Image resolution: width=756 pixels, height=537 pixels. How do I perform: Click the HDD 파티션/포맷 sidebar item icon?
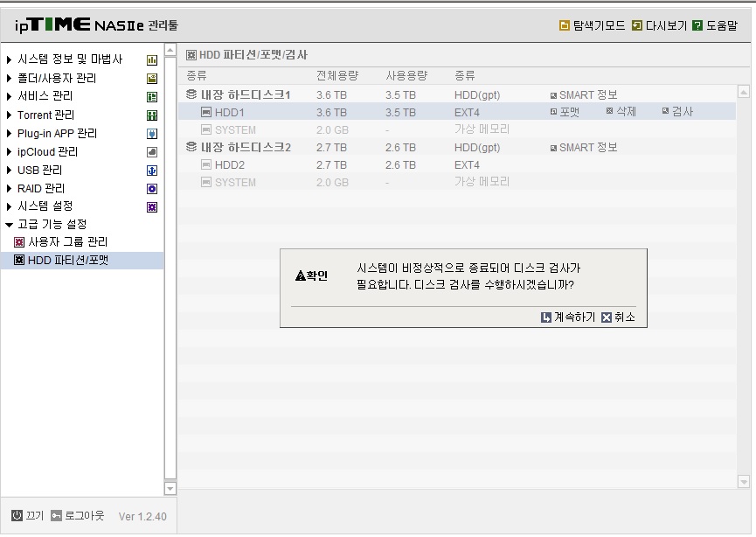(x=19, y=260)
